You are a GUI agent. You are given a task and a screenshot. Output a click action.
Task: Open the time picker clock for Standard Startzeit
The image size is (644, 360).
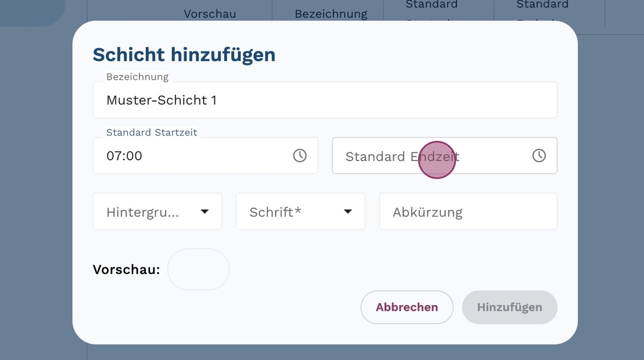pyautogui.click(x=300, y=156)
